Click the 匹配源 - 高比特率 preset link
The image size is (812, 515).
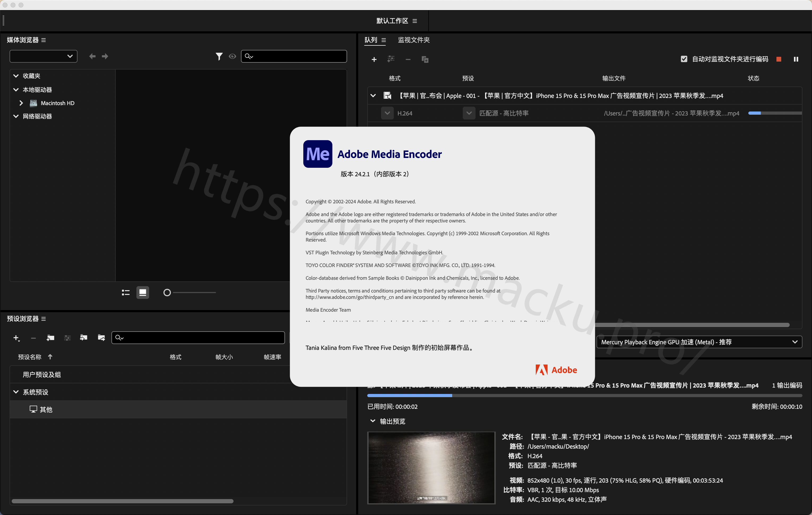[x=504, y=113]
